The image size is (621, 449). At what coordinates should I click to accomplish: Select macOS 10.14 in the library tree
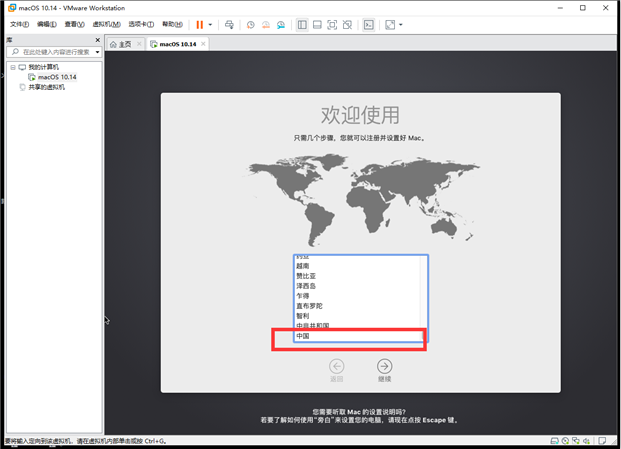57,77
